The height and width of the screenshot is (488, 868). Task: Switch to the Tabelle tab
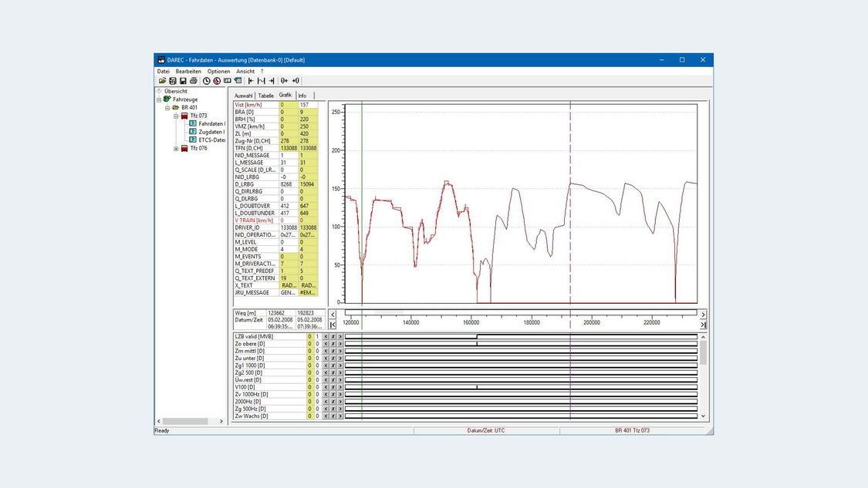point(265,96)
